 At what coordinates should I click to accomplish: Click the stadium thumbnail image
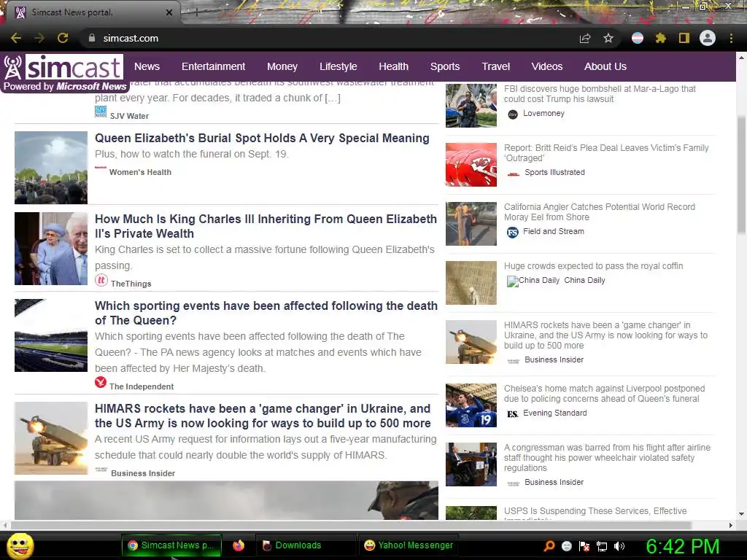(x=51, y=335)
